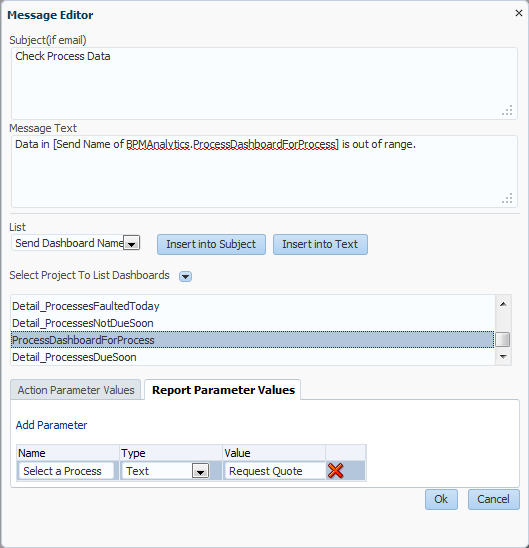Screen dimensions: 529x548
Task: Confirm with the Ok button
Action: pos(441,499)
